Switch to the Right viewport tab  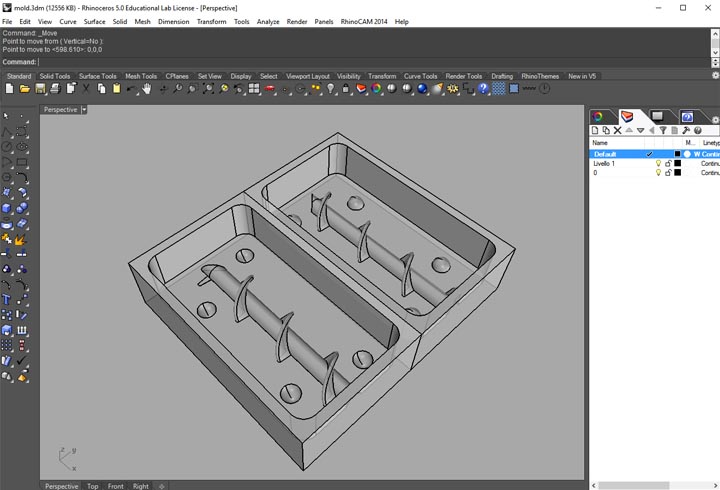[141, 486]
